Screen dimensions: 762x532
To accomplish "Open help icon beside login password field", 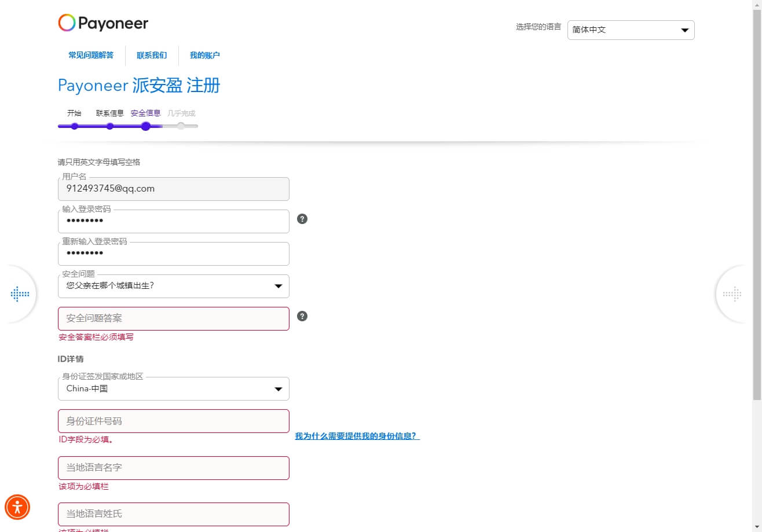I will pos(302,219).
